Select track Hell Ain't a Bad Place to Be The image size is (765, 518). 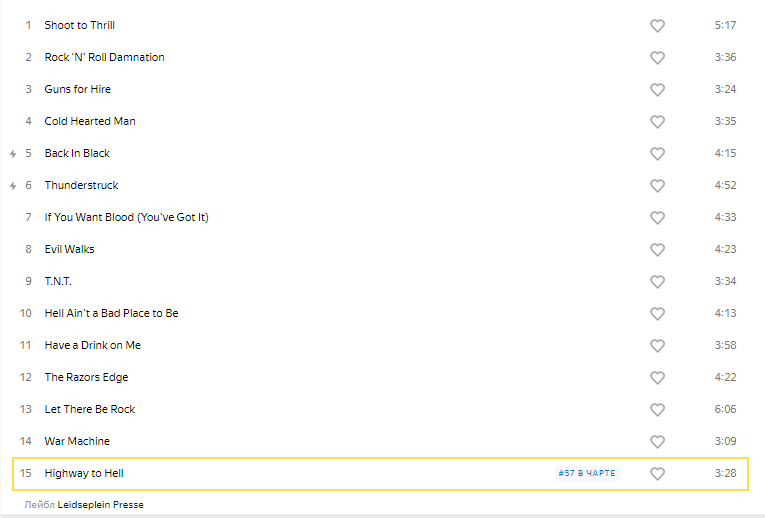[x=111, y=313]
